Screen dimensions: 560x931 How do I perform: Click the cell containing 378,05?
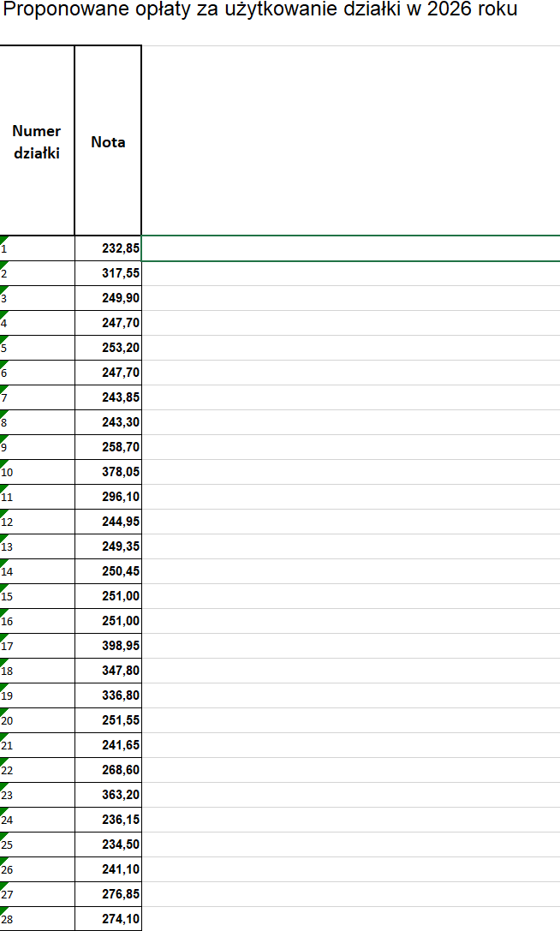click(x=108, y=472)
